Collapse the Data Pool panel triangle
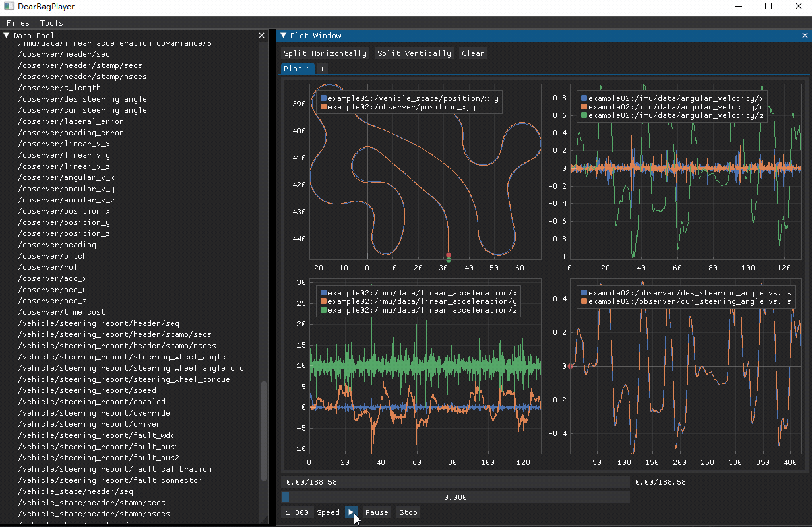Screen dimensions: 812x527 (x=7, y=36)
